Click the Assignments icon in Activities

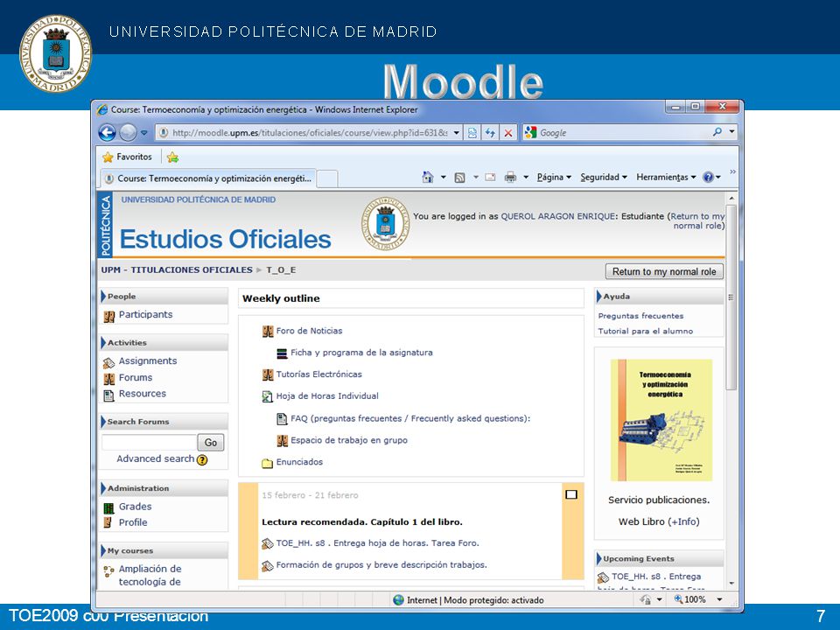click(108, 362)
